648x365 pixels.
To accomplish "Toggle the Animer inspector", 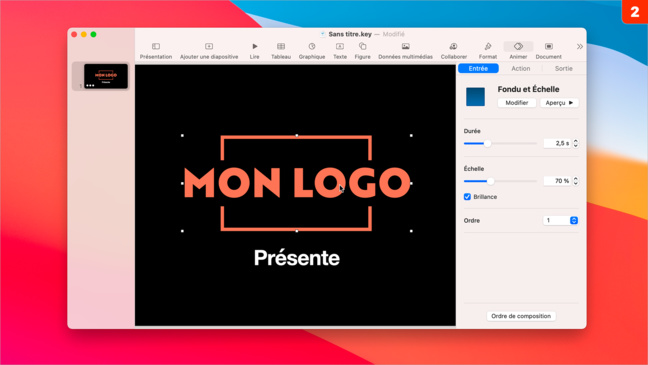I will click(x=518, y=46).
